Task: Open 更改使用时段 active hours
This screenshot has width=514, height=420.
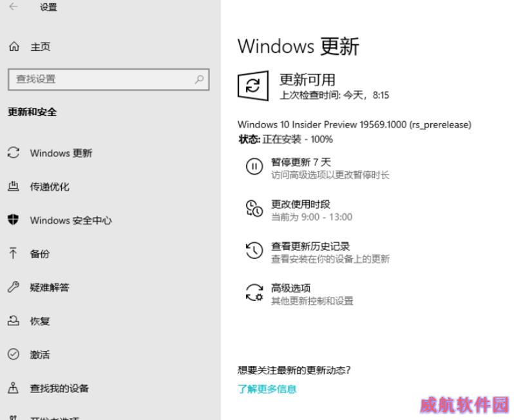Action: click(x=301, y=204)
